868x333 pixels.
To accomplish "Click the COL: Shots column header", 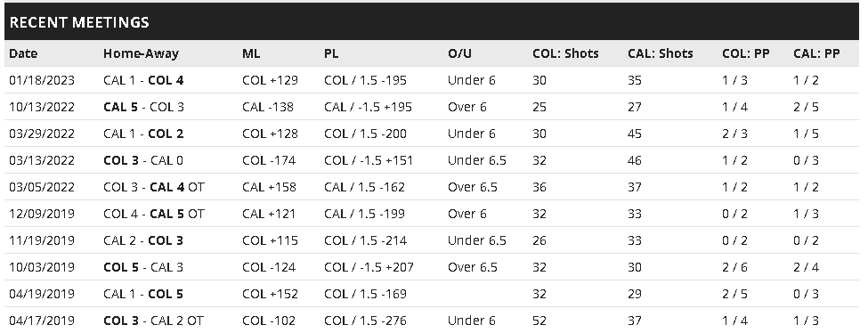I will point(565,53).
